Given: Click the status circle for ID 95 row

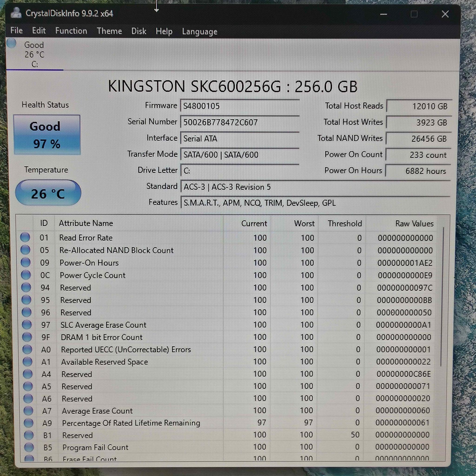Looking at the screenshot, I should (26, 300).
